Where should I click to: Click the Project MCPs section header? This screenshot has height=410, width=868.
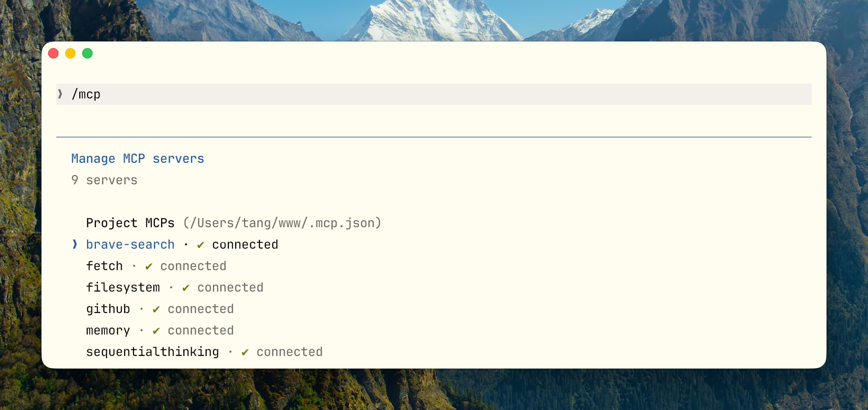pos(130,223)
